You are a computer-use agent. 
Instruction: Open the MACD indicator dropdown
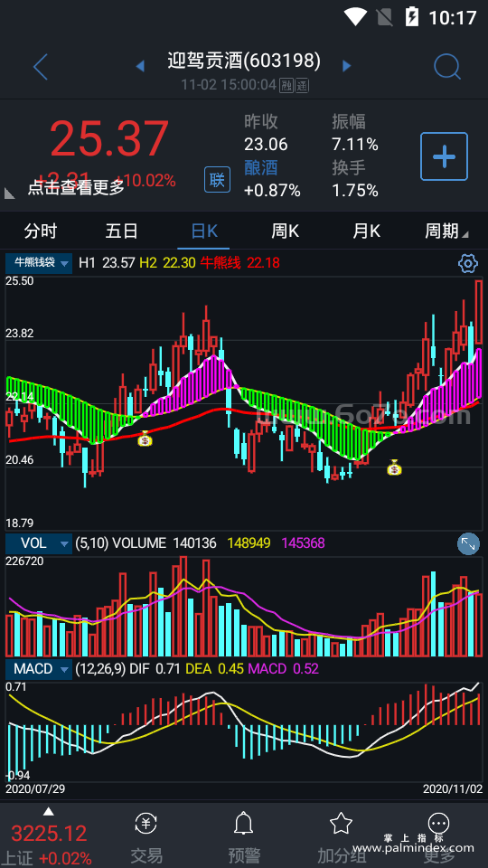pyautogui.click(x=39, y=669)
